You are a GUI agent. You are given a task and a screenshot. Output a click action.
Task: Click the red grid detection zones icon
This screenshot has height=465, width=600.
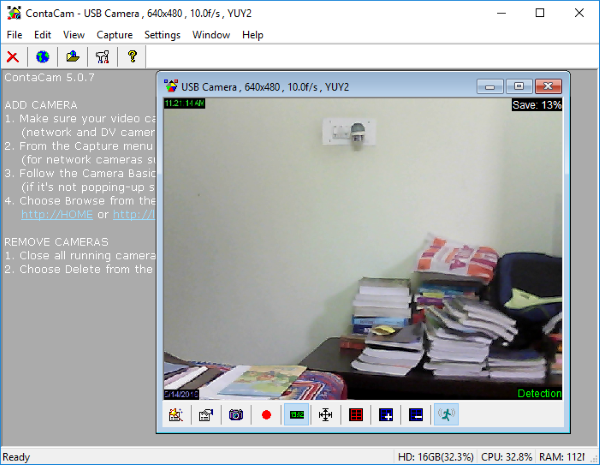356,415
